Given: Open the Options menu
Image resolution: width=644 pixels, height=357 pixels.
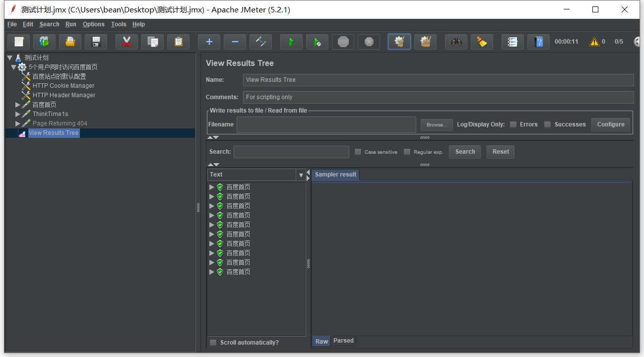Looking at the screenshot, I should click(x=93, y=24).
